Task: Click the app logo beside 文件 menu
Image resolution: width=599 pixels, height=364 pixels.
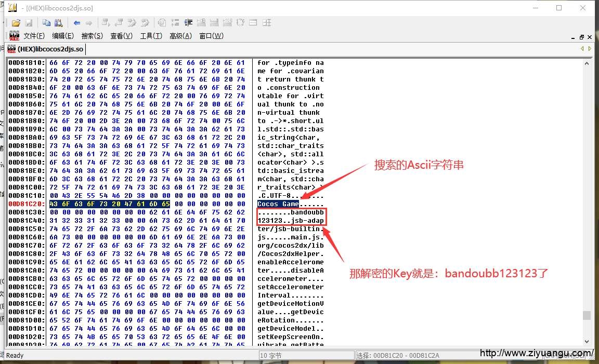Action: [14, 36]
